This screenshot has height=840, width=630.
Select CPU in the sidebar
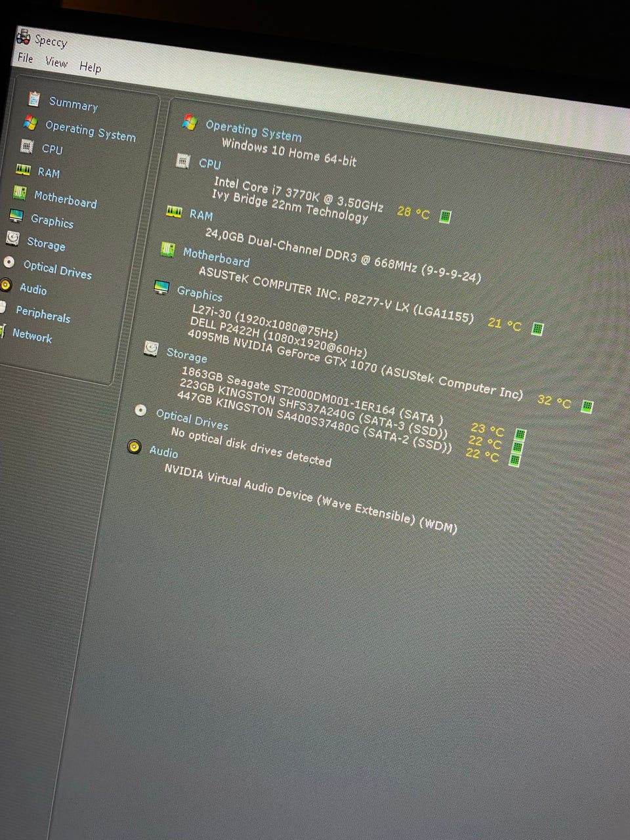click(x=52, y=149)
